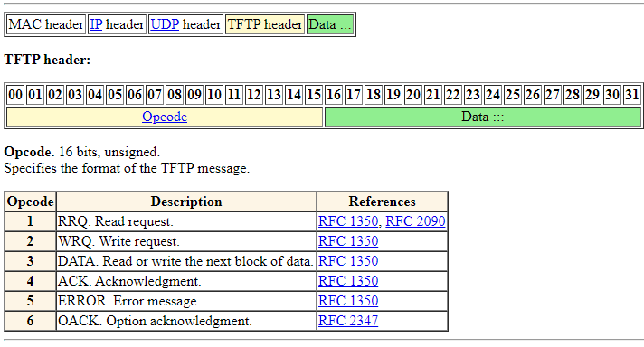
Task: Click 'RRQ. Read request.' description
Action: (x=116, y=221)
